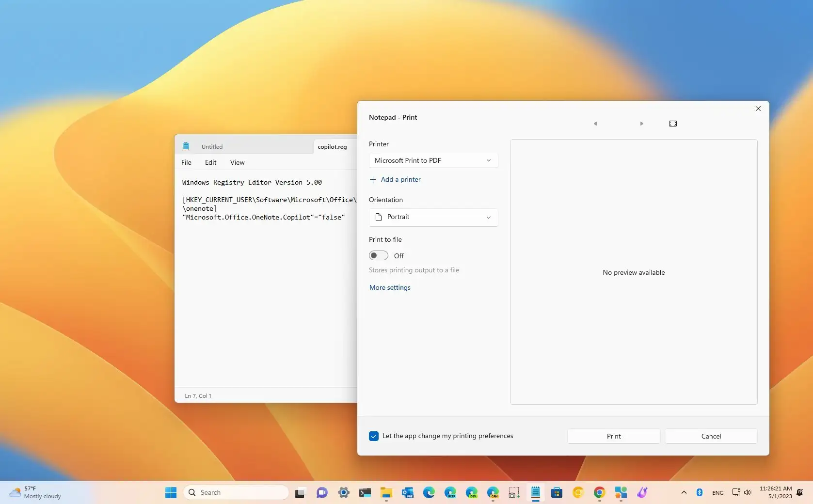Toggle the Bluetooth icon in the system tray
813x504 pixels.
pos(700,492)
